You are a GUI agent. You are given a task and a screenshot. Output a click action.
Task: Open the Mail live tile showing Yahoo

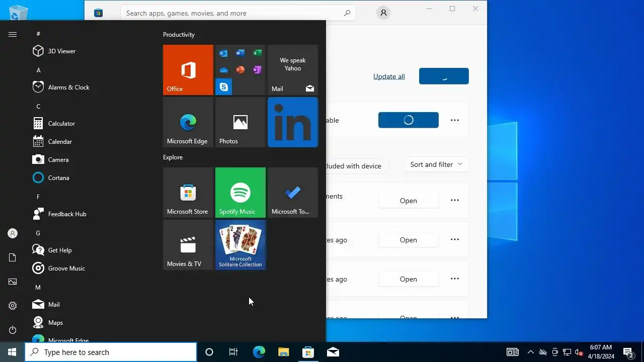[293, 70]
